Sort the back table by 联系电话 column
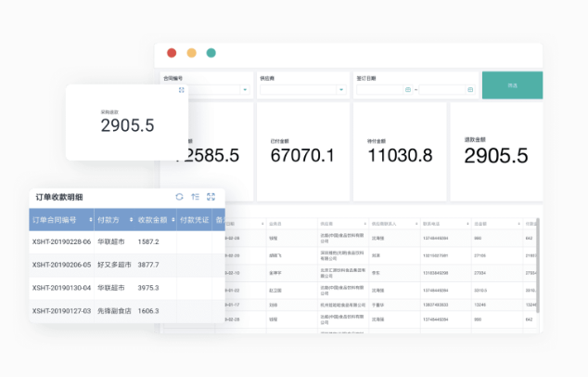Image resolution: width=588 pixels, height=377 pixels. [467, 224]
